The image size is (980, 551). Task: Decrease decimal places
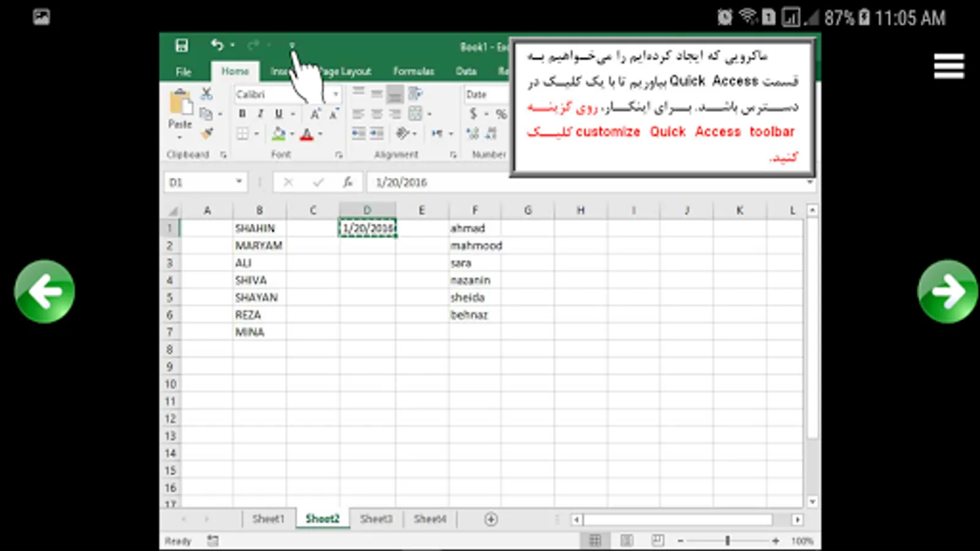pyautogui.click(x=491, y=133)
